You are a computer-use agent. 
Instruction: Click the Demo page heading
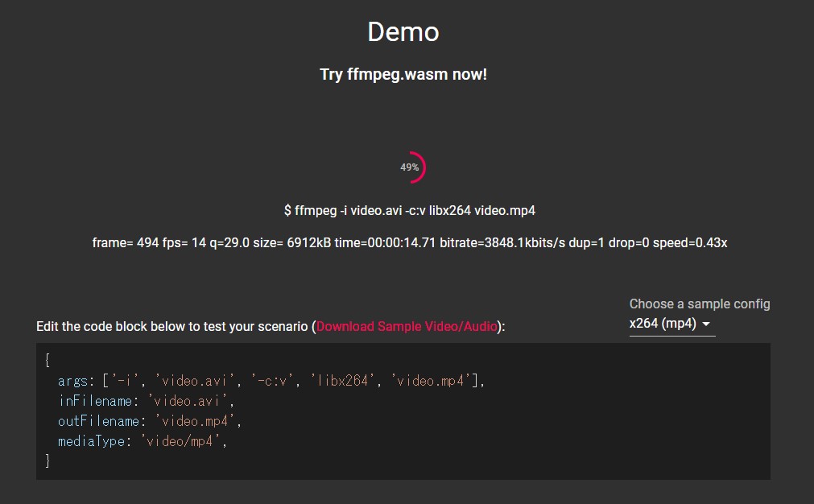click(403, 32)
